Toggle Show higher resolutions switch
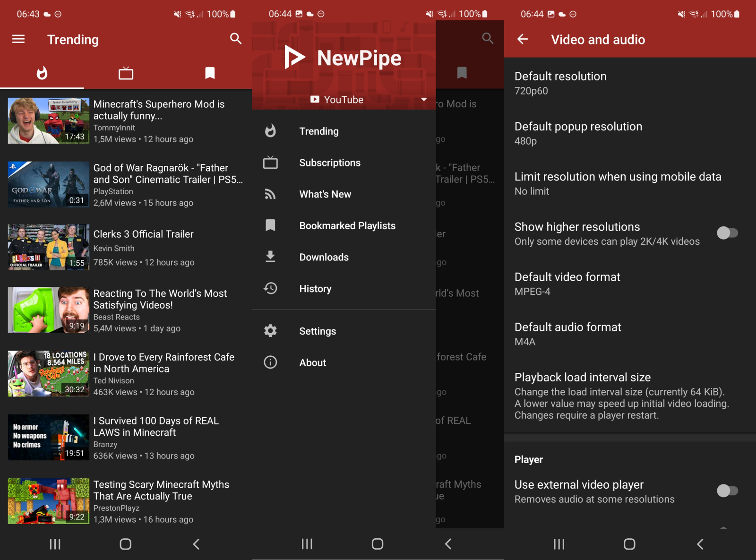The image size is (756, 560). 727,233
